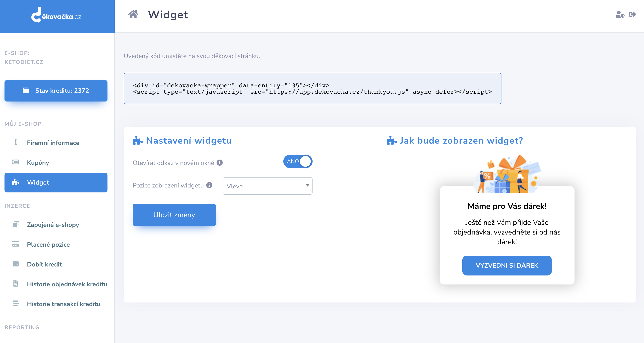644x343 pixels.
Task: Click the Jak bude zobrazen widget? heading
Action: 461,141
